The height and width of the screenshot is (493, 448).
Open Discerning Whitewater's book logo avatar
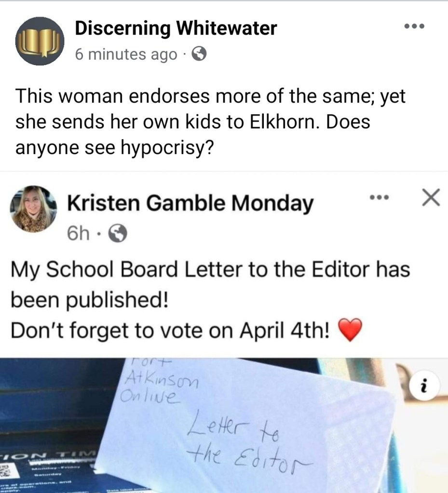[x=40, y=41]
